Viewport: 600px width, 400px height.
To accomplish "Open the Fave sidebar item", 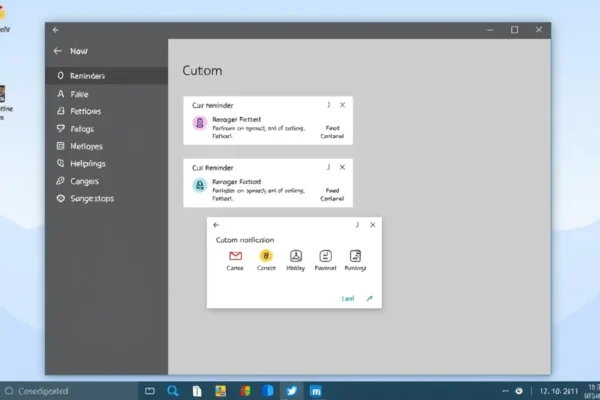I will click(106, 94).
